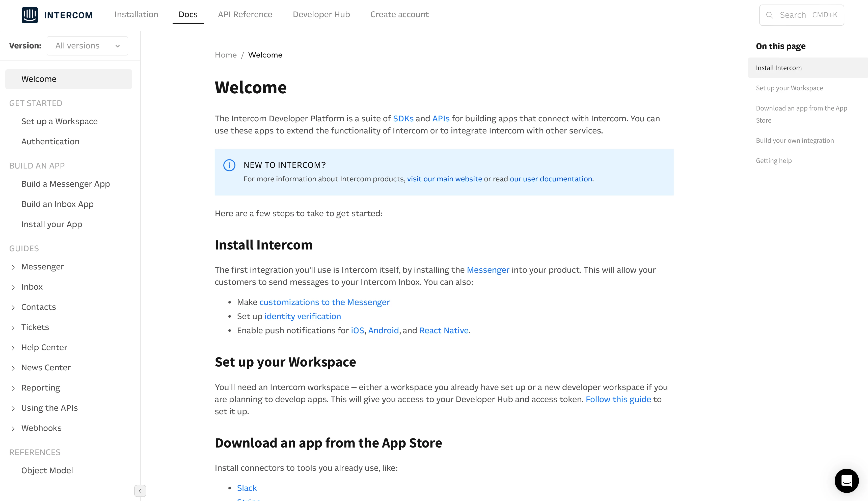Jump to Build your own integration

[x=795, y=141]
